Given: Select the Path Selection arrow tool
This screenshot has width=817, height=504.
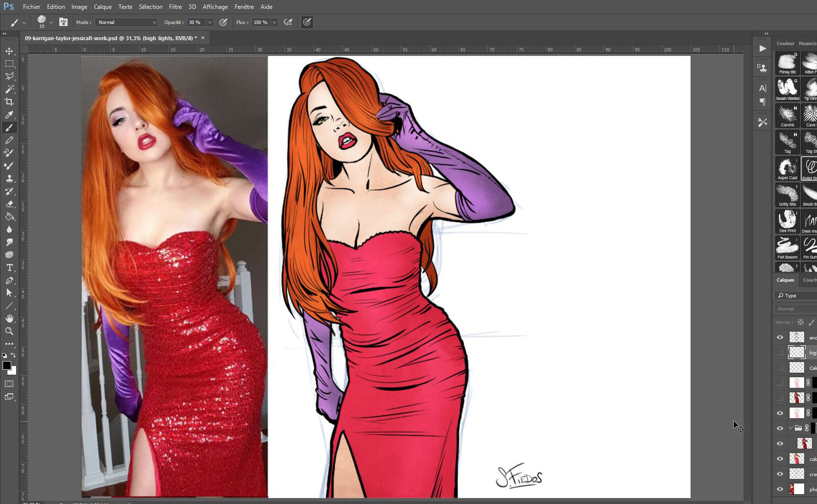Looking at the screenshot, I should (x=9, y=293).
